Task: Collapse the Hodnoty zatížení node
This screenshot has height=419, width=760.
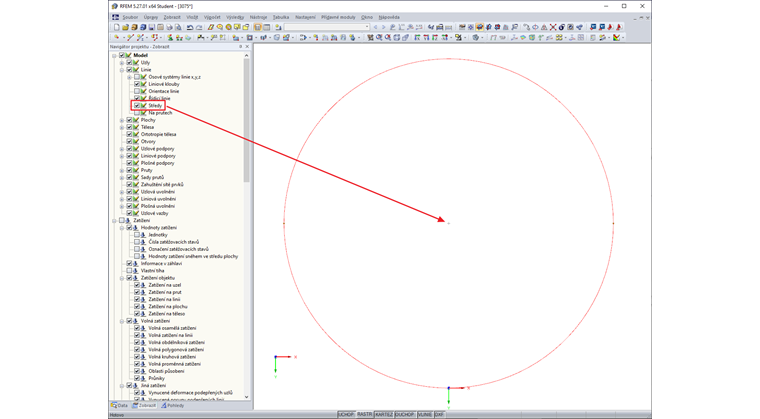Action: click(x=122, y=227)
